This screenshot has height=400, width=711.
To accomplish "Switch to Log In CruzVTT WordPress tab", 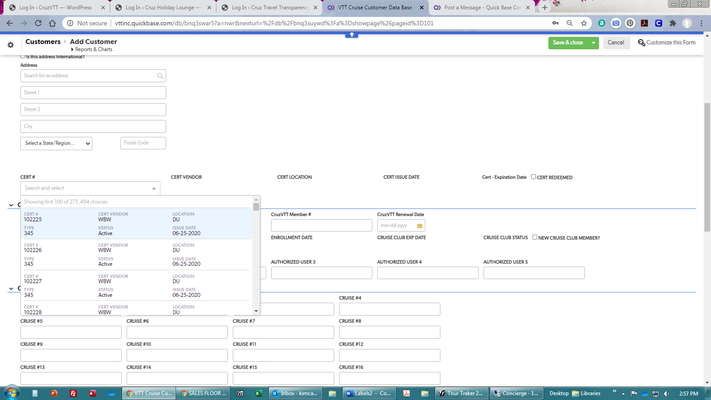I will click(x=56, y=7).
